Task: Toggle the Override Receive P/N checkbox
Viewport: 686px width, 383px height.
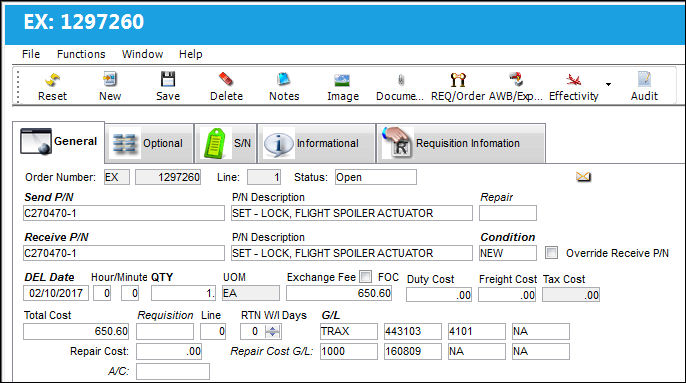Action: tap(551, 253)
